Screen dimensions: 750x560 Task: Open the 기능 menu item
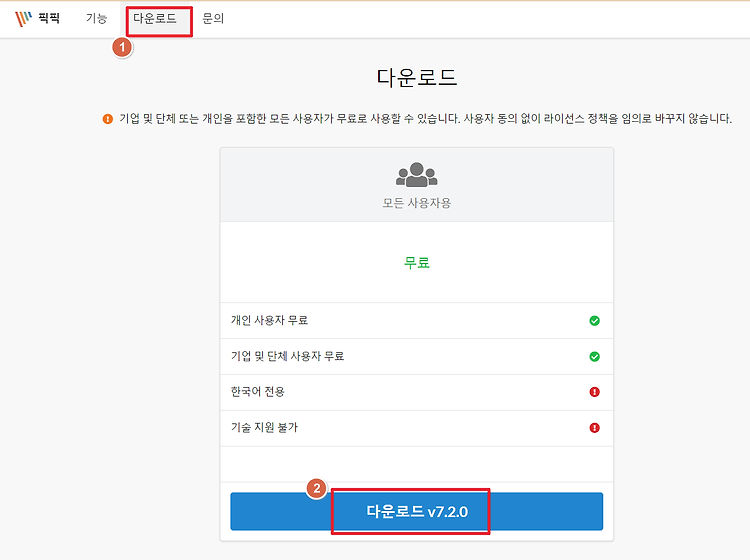coord(96,19)
